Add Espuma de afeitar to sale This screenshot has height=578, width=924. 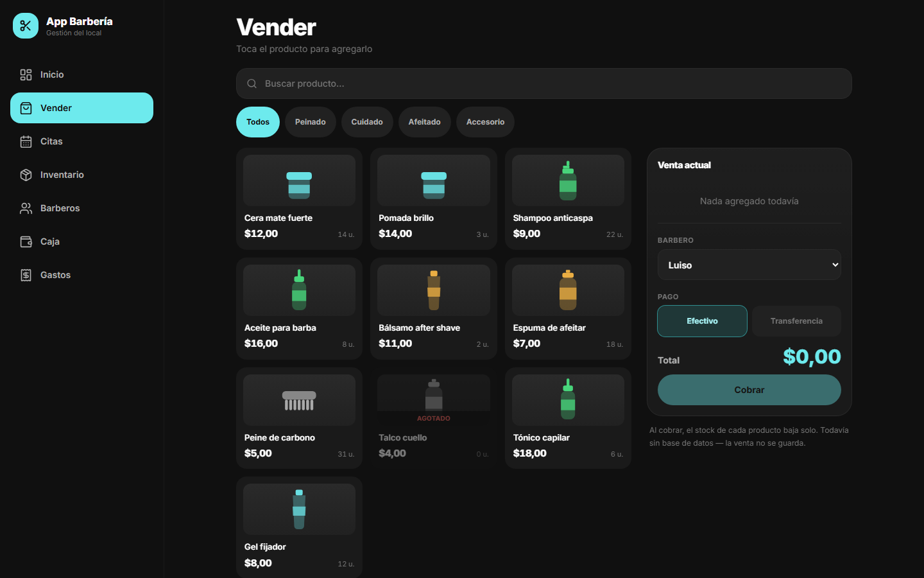568,309
